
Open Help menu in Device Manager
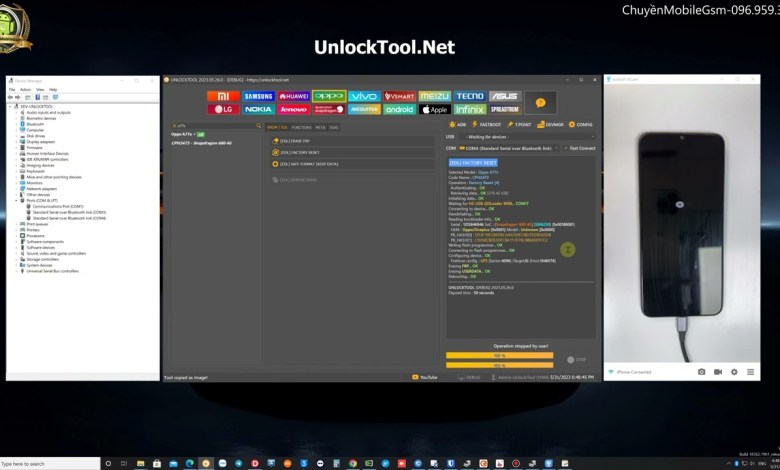click(x=53, y=90)
